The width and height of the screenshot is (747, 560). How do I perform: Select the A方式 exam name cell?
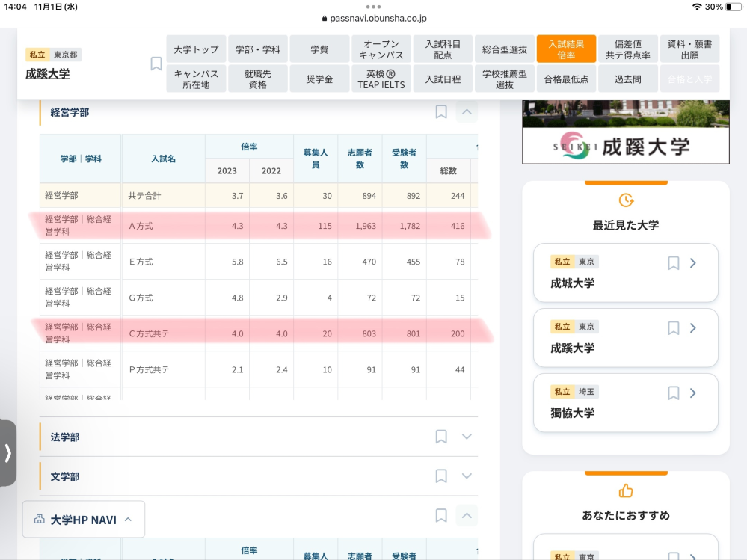(x=164, y=226)
